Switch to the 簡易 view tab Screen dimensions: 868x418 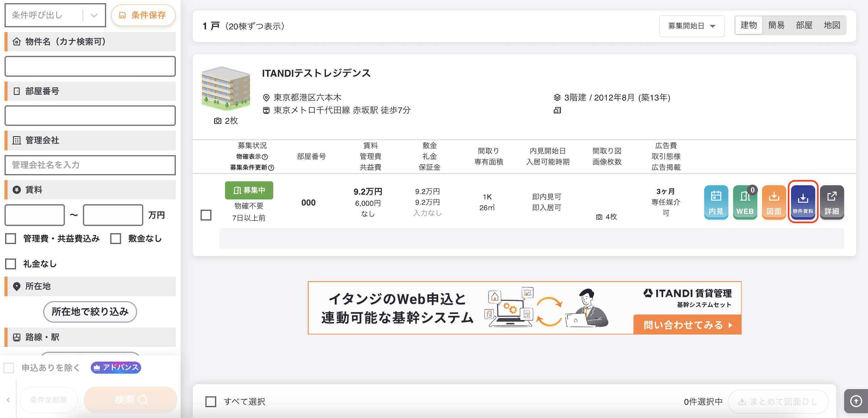tap(776, 25)
